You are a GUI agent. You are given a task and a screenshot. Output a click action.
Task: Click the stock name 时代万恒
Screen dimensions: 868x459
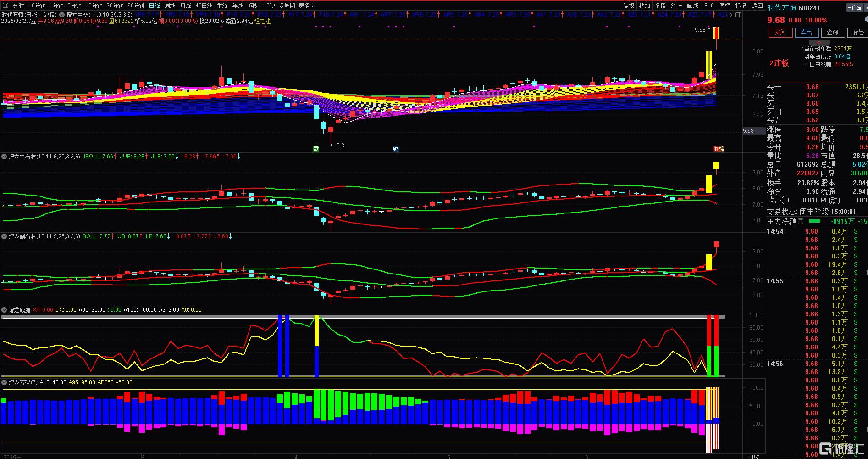(x=781, y=7)
